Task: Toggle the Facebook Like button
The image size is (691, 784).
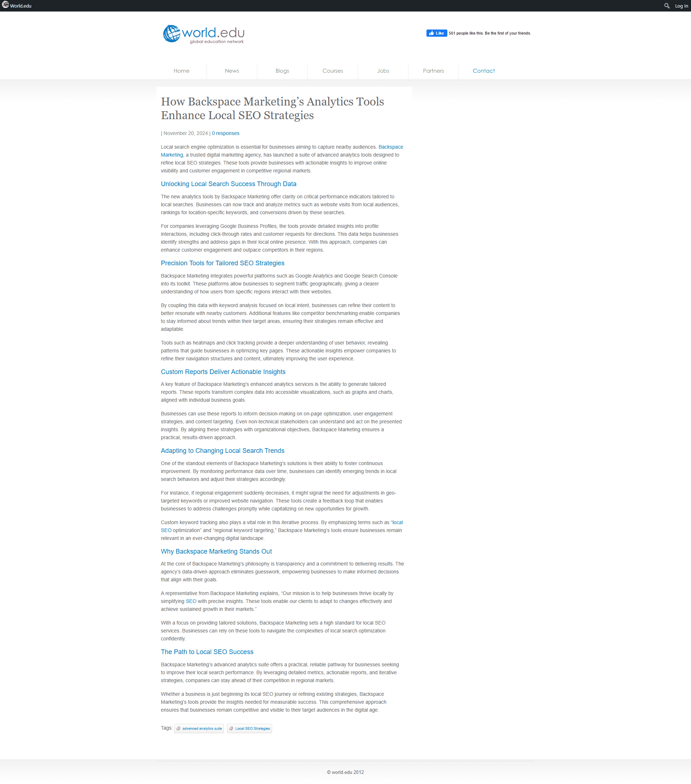Action: pos(436,33)
